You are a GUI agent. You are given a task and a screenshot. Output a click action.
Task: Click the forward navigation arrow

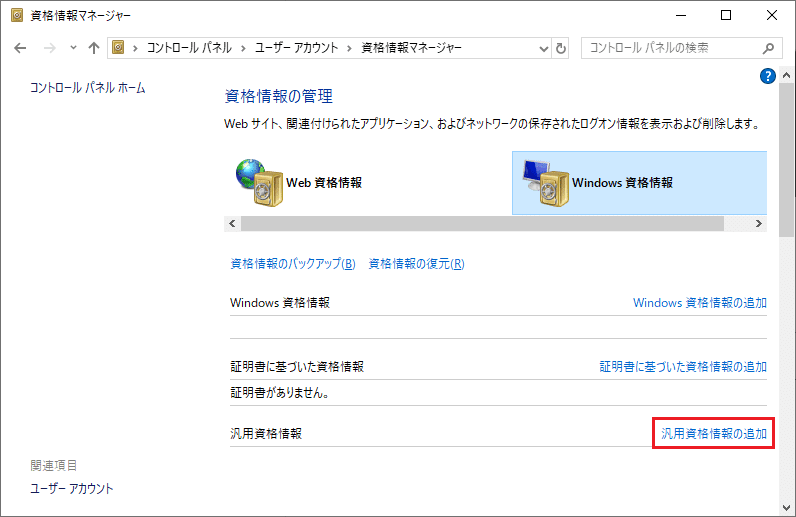[x=49, y=48]
